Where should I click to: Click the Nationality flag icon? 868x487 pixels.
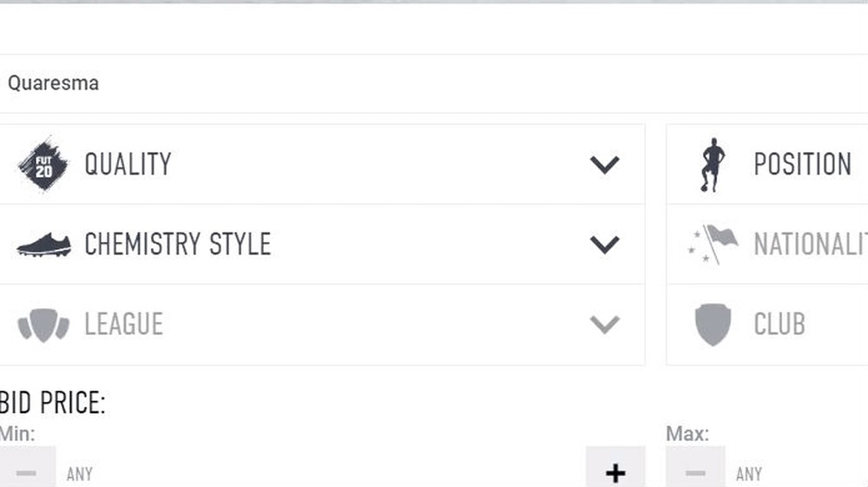click(713, 245)
